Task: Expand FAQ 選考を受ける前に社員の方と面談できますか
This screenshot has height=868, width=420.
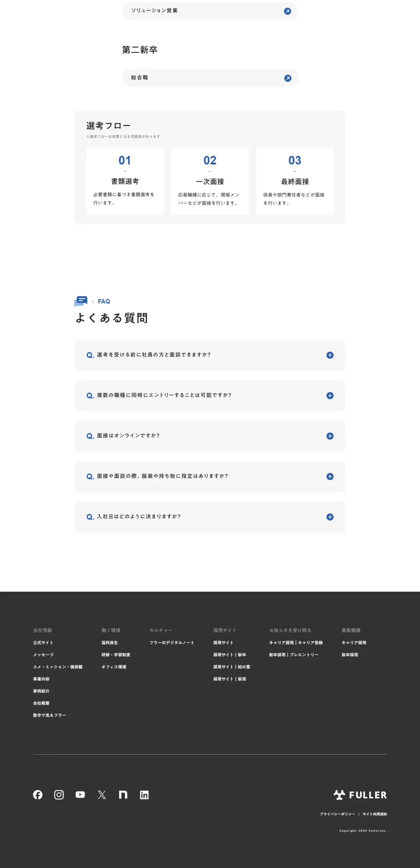Action: click(330, 355)
